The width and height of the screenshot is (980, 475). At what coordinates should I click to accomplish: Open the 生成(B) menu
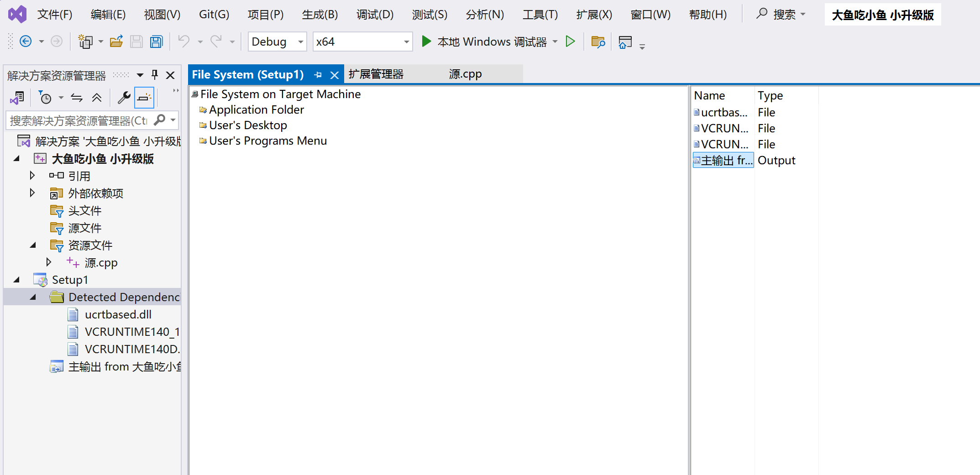pos(320,15)
